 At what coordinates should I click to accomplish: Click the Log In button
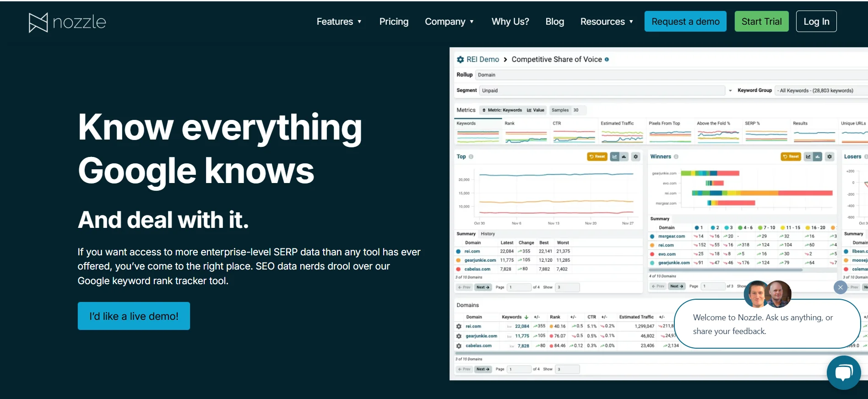click(x=816, y=22)
